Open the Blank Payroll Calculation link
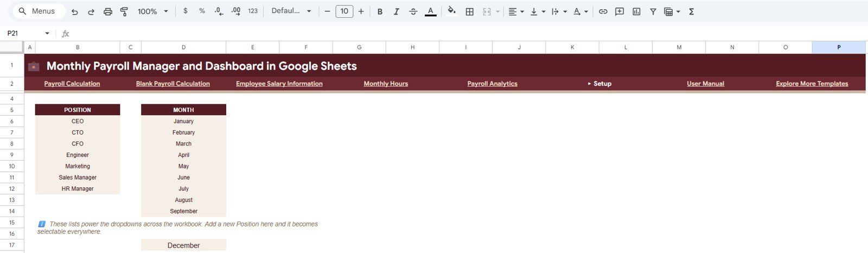The height and width of the screenshot is (253, 868). point(173,84)
